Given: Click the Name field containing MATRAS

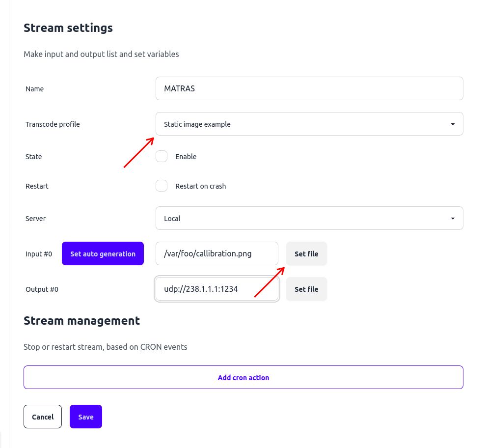Looking at the screenshot, I should [309, 88].
